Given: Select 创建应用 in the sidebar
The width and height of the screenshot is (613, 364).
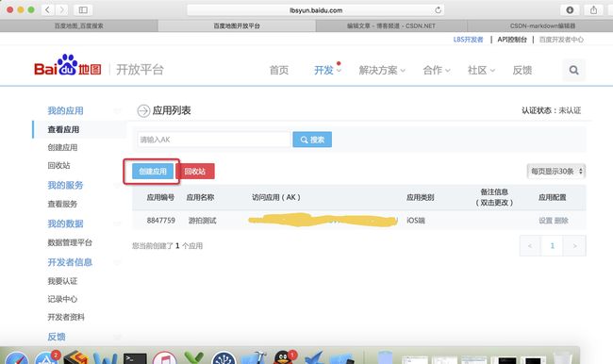Looking at the screenshot, I should click(62, 147).
